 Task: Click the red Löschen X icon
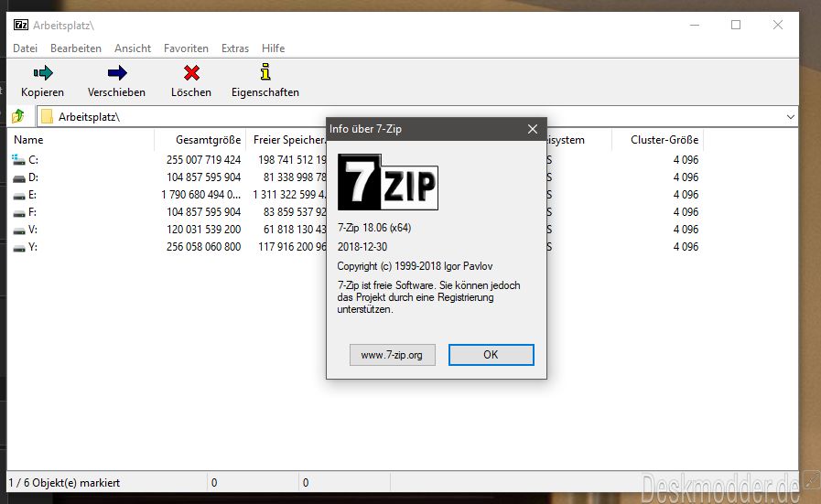point(191,73)
